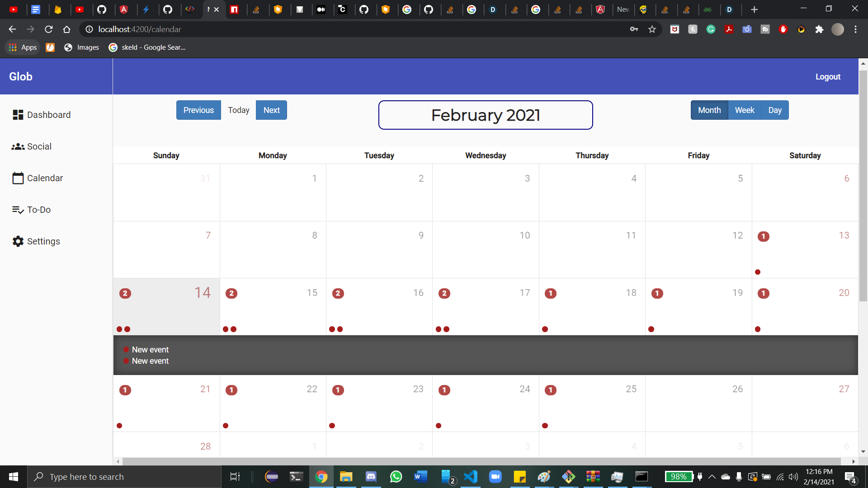Click the Previous month button

[x=198, y=110]
